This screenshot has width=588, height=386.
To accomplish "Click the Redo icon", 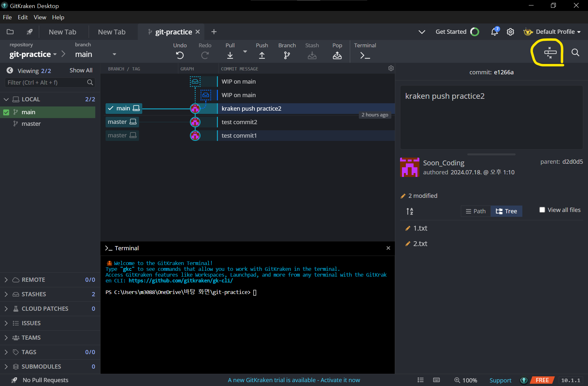I will click(205, 55).
